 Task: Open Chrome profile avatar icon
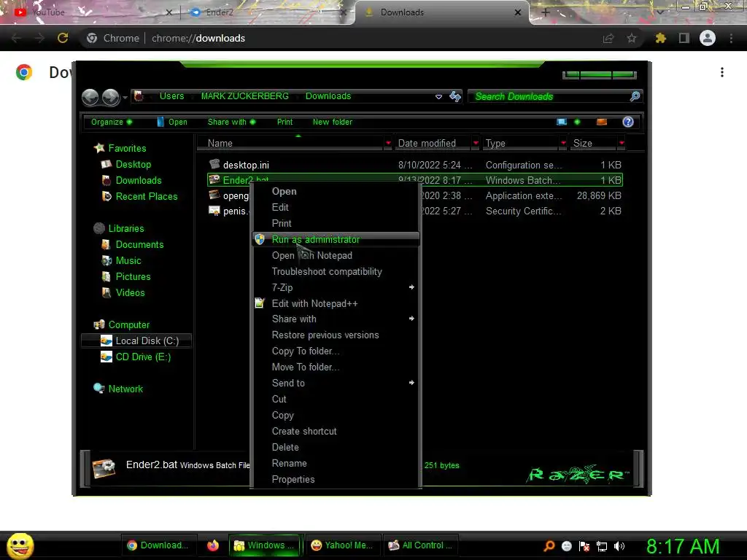[707, 38]
